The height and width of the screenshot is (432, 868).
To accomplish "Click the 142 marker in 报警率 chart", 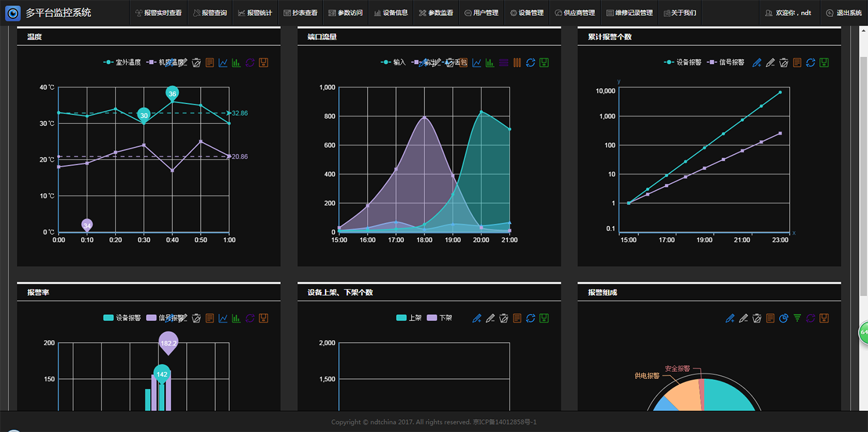I will (162, 374).
